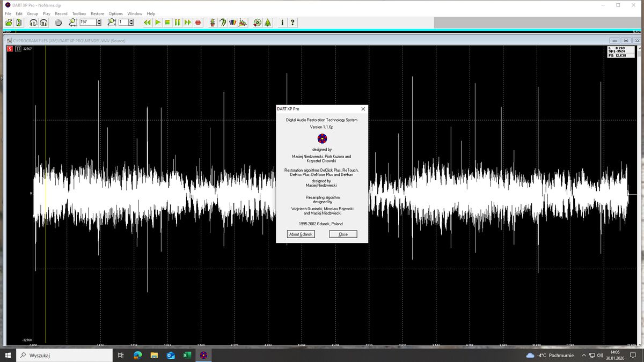The width and height of the screenshot is (644, 362).
Task: Click spinner arrows beside vertical zoom value 1
Action: [x=132, y=23]
